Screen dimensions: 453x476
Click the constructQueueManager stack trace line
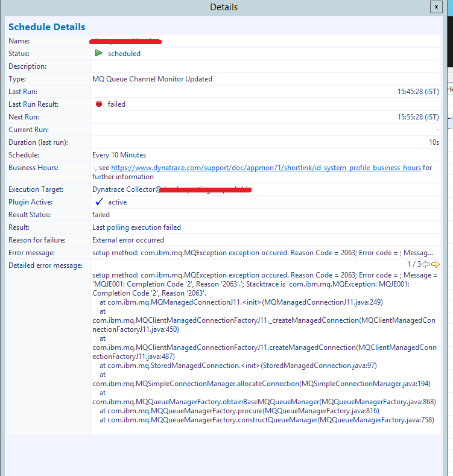267,420
